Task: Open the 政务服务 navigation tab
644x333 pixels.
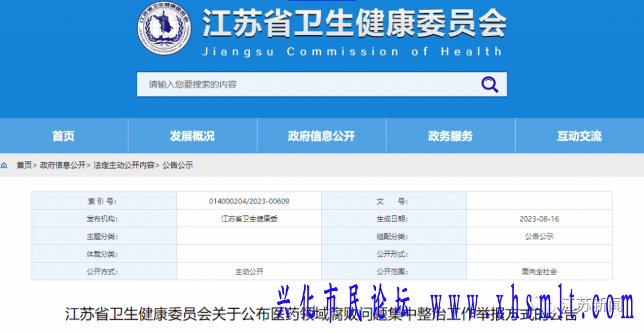Action: click(x=450, y=136)
